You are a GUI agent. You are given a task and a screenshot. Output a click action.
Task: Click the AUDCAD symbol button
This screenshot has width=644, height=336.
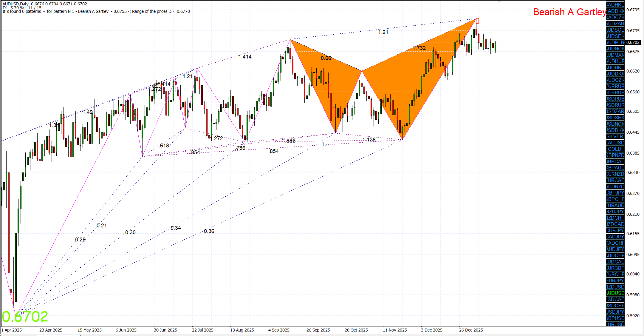click(x=615, y=262)
